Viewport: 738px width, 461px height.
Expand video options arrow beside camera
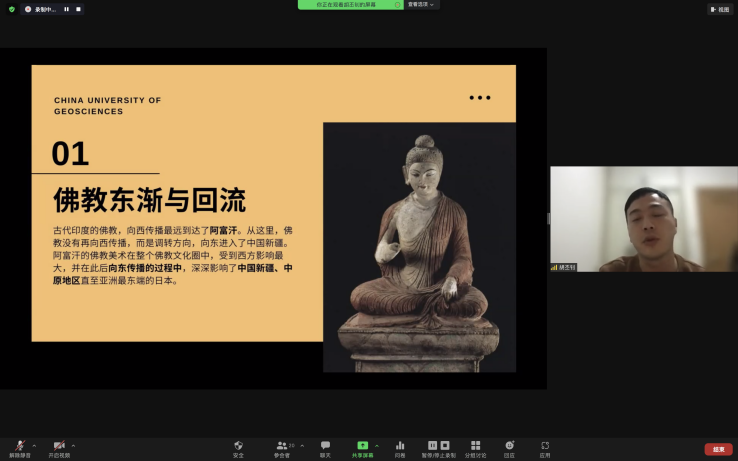click(x=74, y=445)
